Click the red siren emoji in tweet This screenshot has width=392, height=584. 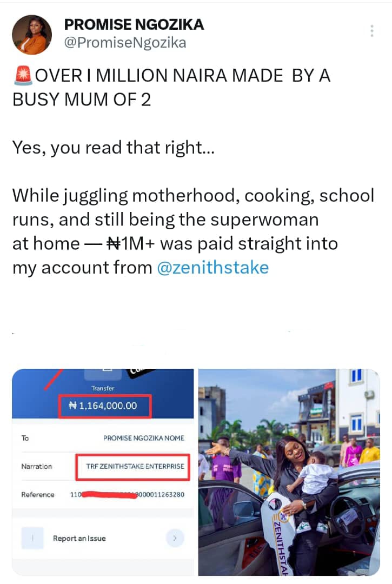pyautogui.click(x=22, y=76)
